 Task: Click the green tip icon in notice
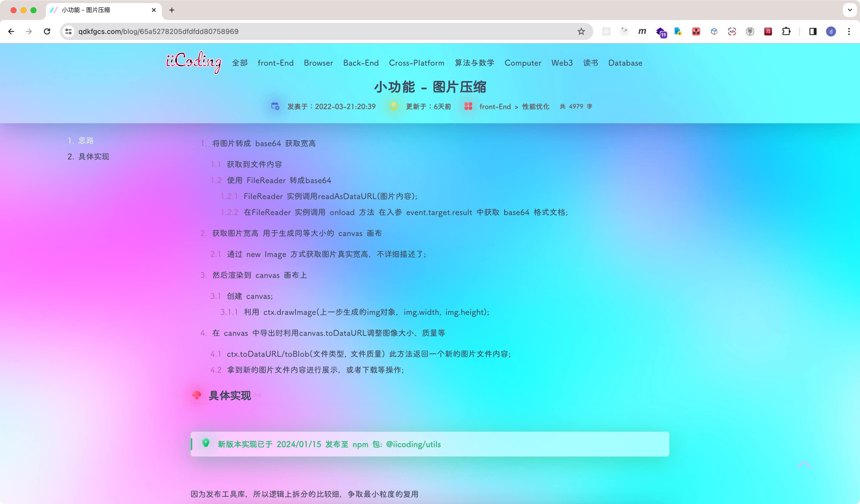click(x=206, y=443)
